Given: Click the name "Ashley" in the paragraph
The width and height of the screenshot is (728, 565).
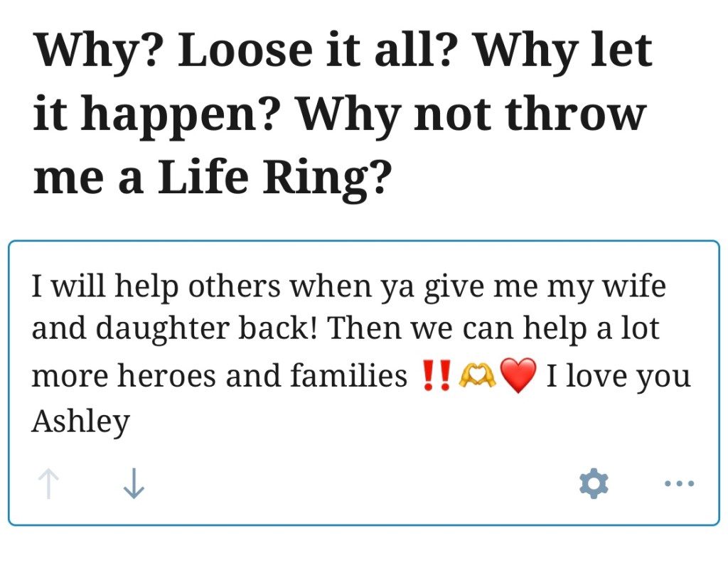Looking at the screenshot, I should pyautogui.click(x=80, y=421).
